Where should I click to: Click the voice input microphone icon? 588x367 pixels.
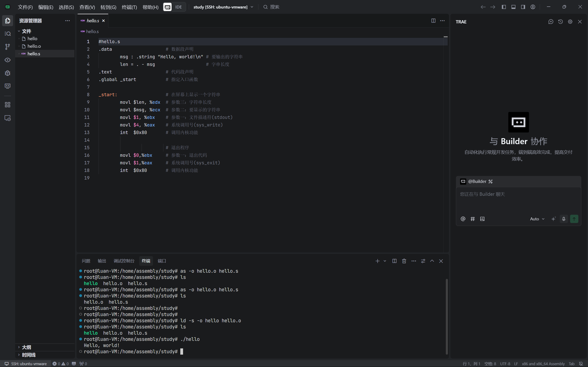tap(563, 219)
